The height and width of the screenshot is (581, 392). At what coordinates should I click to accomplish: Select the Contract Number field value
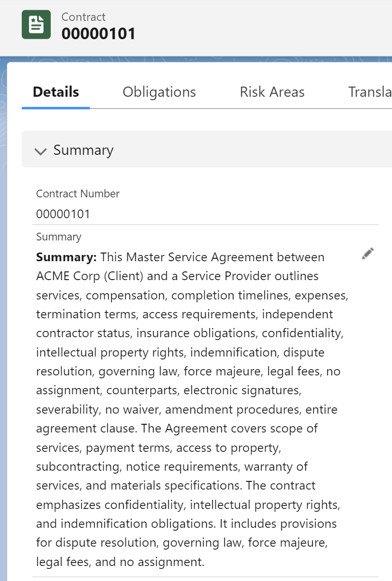63,214
